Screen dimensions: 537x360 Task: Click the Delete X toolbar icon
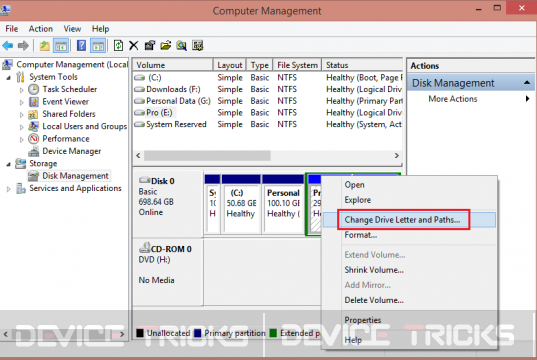coord(134,45)
